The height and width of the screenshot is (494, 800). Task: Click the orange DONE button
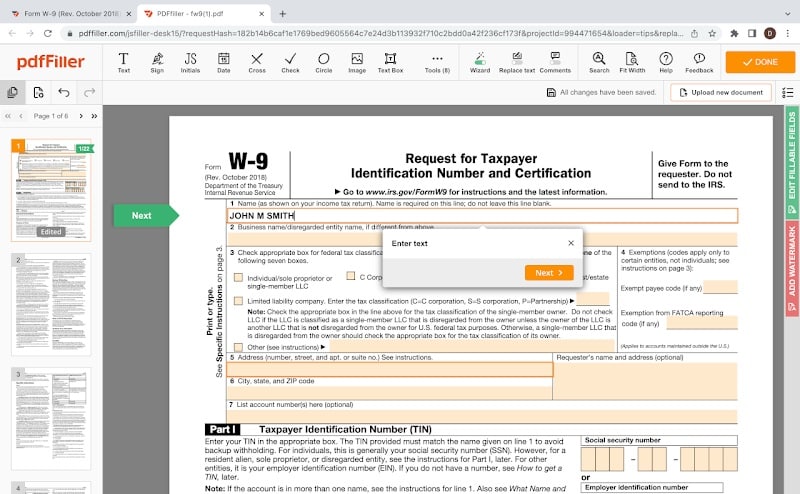pyautogui.click(x=760, y=62)
